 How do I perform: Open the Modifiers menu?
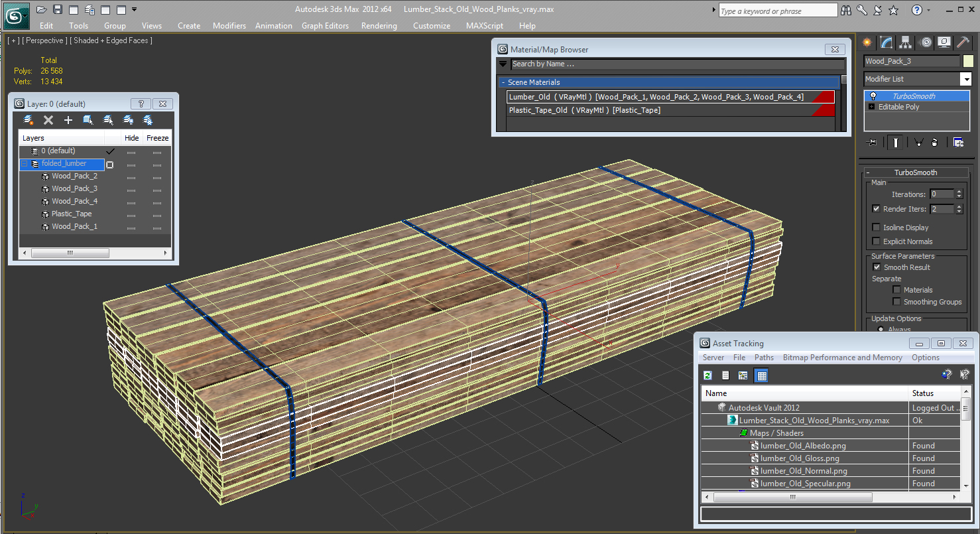click(x=229, y=26)
